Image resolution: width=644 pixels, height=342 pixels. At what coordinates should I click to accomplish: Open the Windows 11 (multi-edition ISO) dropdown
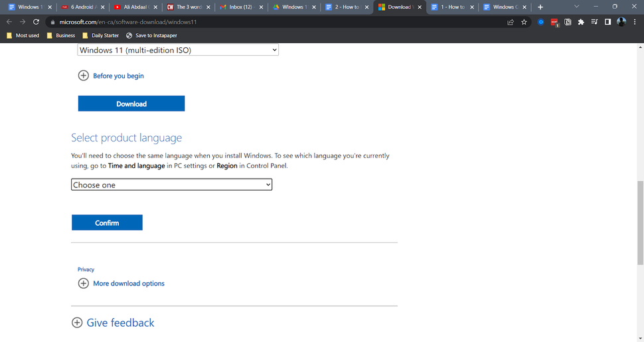(178, 50)
